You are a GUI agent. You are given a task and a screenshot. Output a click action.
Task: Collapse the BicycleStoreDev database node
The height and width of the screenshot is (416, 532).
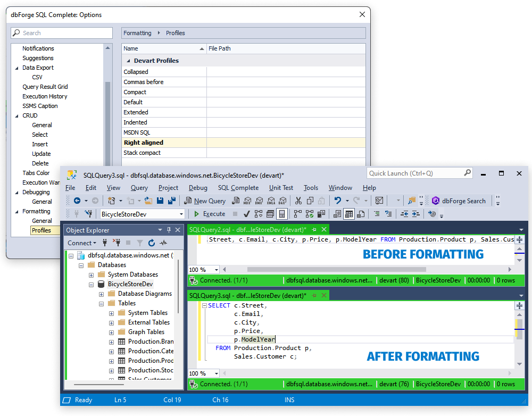pos(92,285)
